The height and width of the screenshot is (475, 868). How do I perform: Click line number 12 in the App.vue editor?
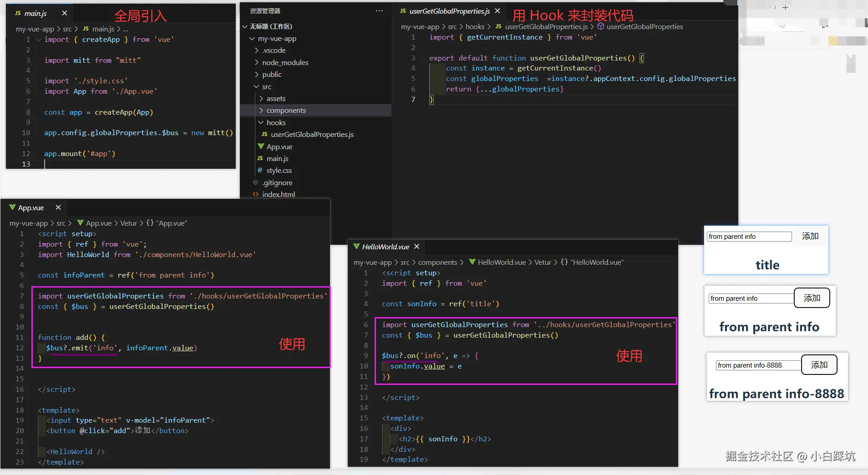click(x=20, y=348)
